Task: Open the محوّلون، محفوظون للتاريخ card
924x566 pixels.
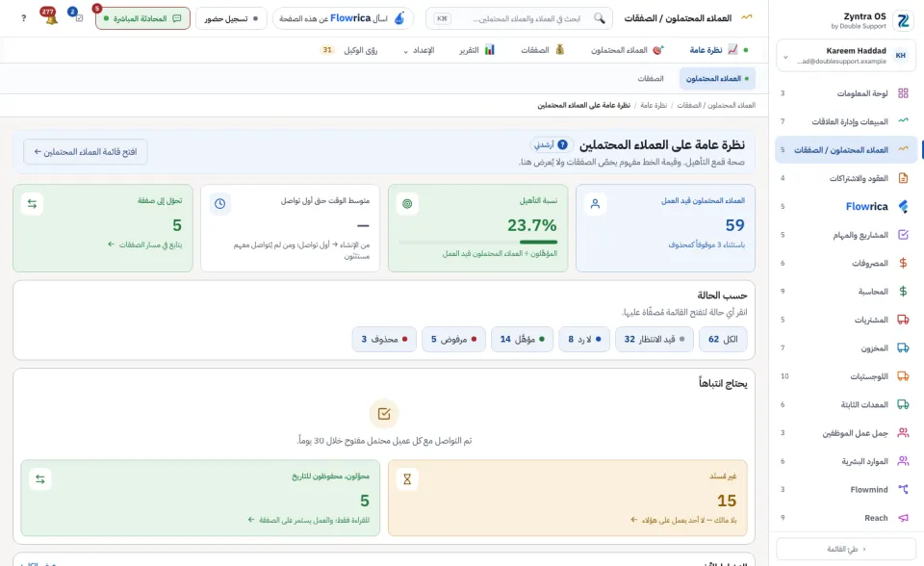Action: click(200, 499)
